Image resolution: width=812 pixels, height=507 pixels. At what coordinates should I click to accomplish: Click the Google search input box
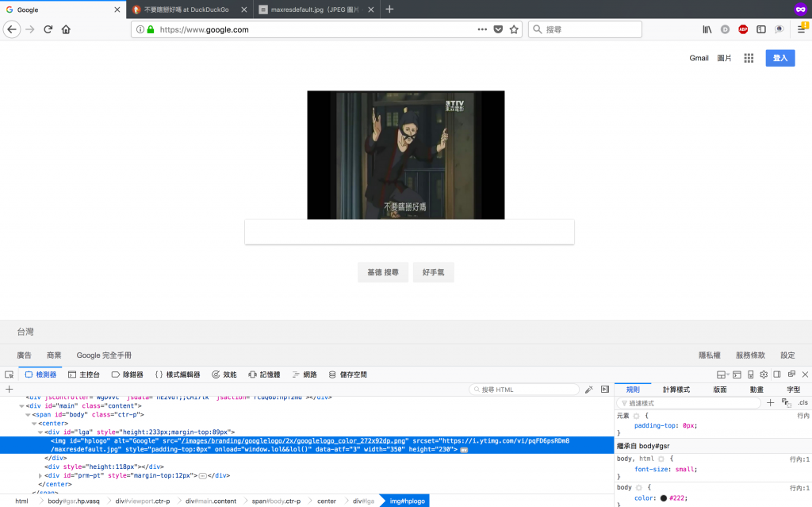pos(410,232)
